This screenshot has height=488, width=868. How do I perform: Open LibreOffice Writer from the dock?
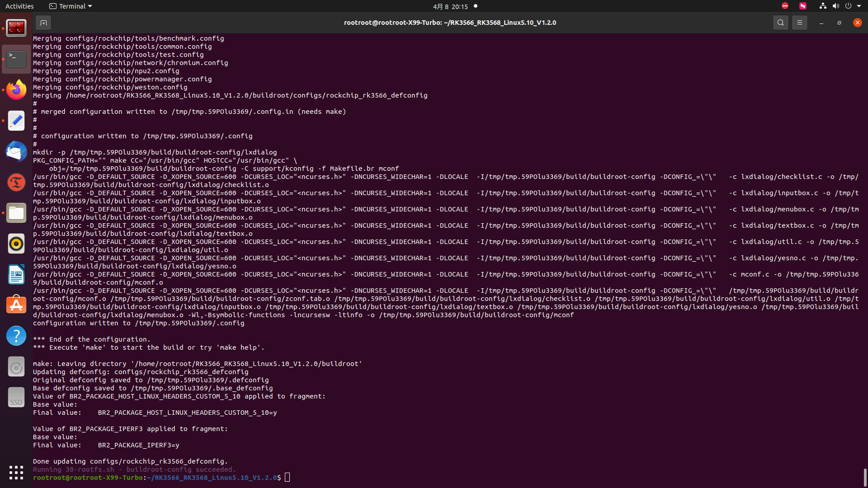16,274
